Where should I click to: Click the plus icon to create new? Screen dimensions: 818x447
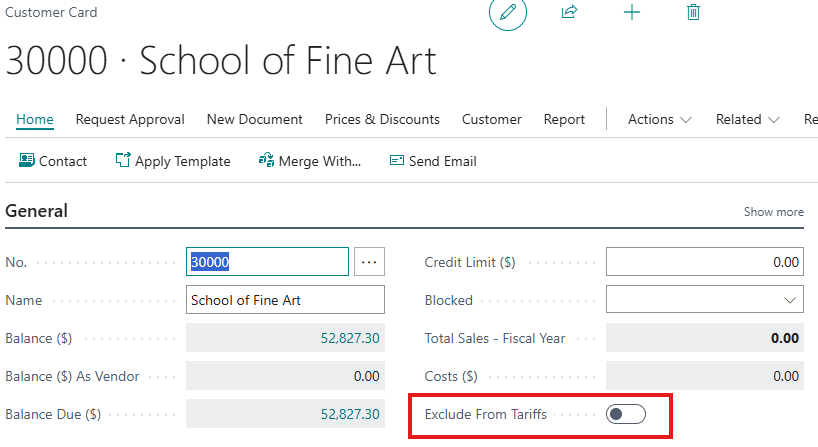631,12
